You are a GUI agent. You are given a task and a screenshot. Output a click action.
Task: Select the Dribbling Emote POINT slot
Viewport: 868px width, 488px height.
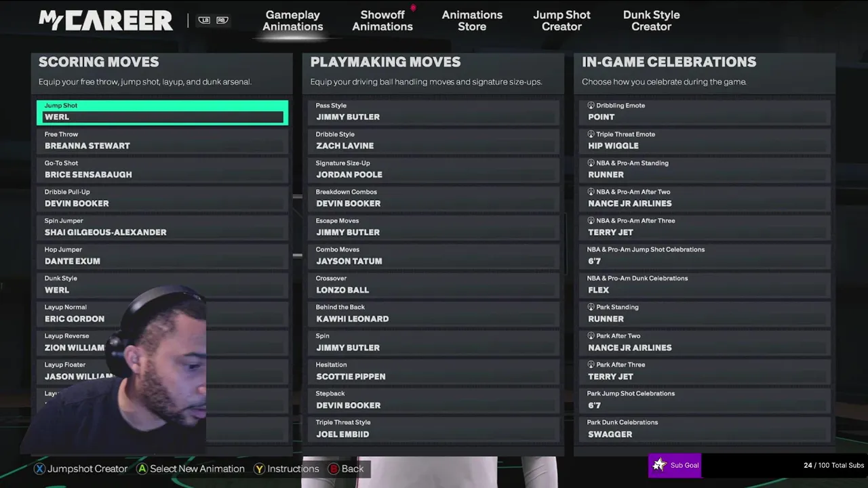click(705, 113)
